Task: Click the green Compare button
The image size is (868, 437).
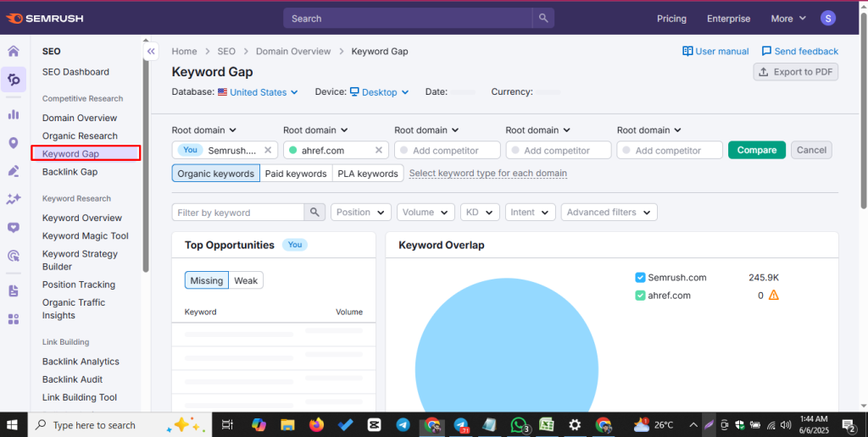Action: [757, 150]
